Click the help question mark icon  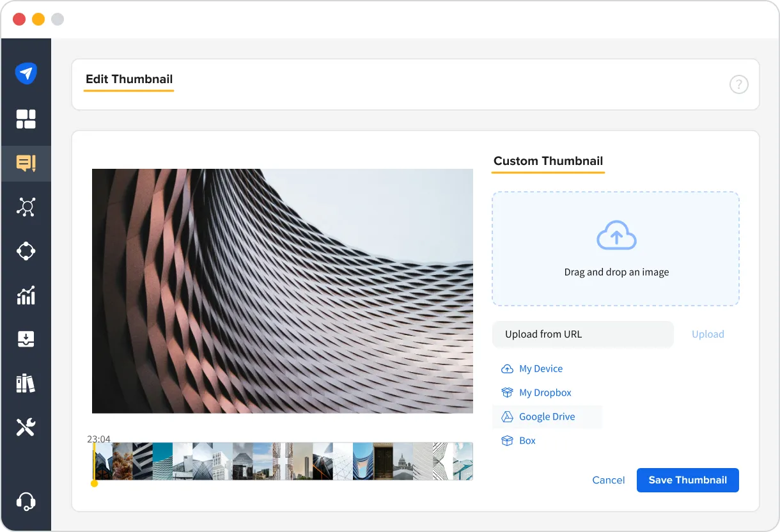pos(738,84)
